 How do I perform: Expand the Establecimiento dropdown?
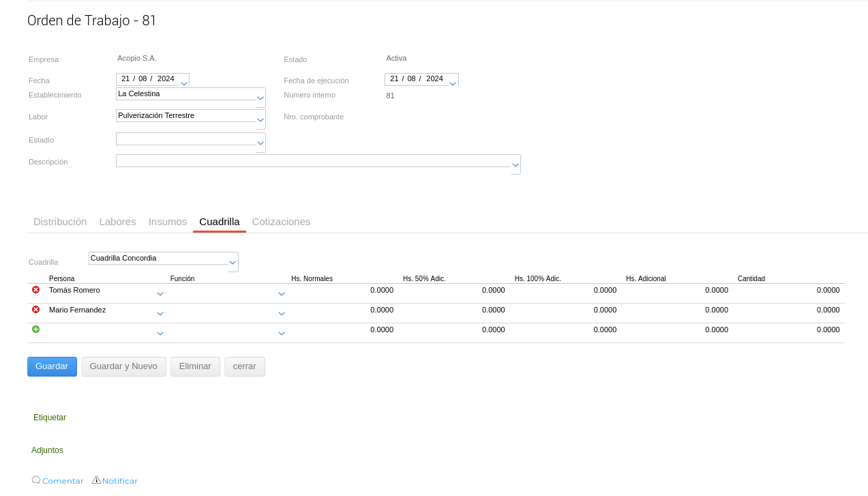[260, 98]
